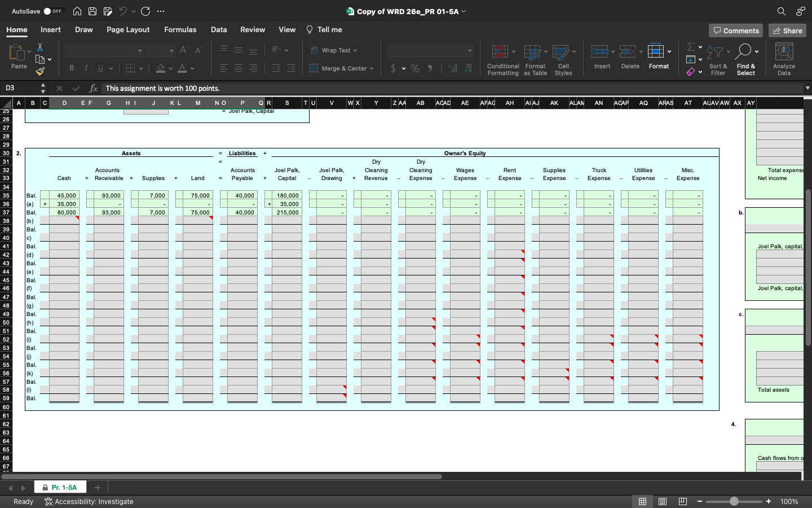Image resolution: width=812 pixels, height=508 pixels.
Task: Click the Comments button
Action: pyautogui.click(x=736, y=30)
